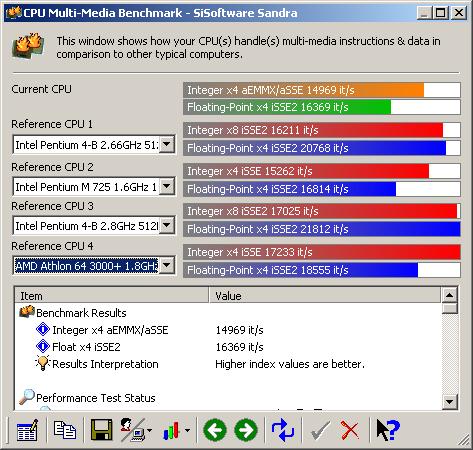The image size is (473, 450).
Task: Click the results list scrollbar thumb
Action: coord(450,308)
